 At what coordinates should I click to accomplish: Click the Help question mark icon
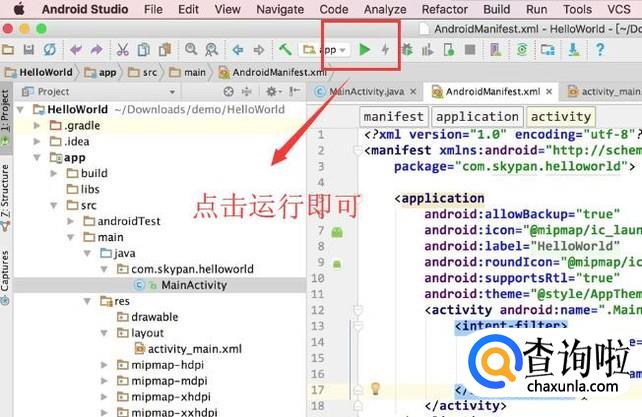pos(600,50)
